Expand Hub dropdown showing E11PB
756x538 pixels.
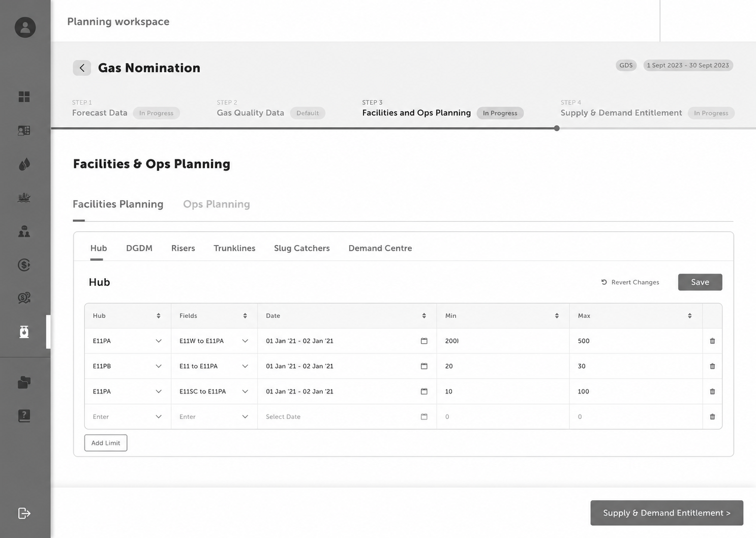[159, 366]
